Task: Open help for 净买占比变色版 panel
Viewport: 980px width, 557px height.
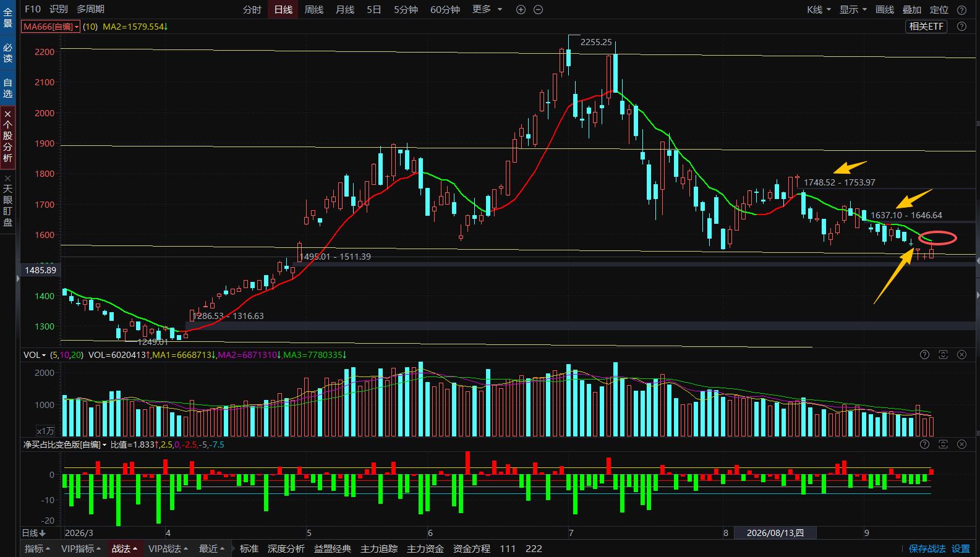Action: 924,444
